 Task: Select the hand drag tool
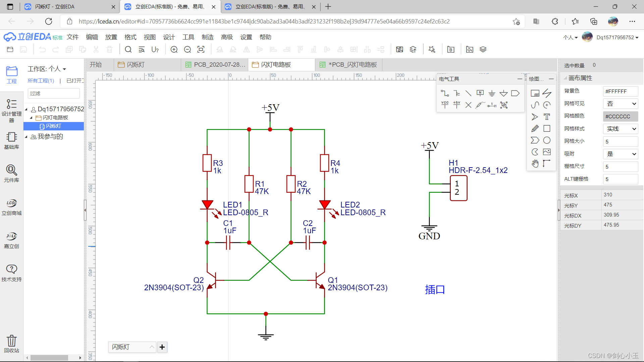click(535, 164)
